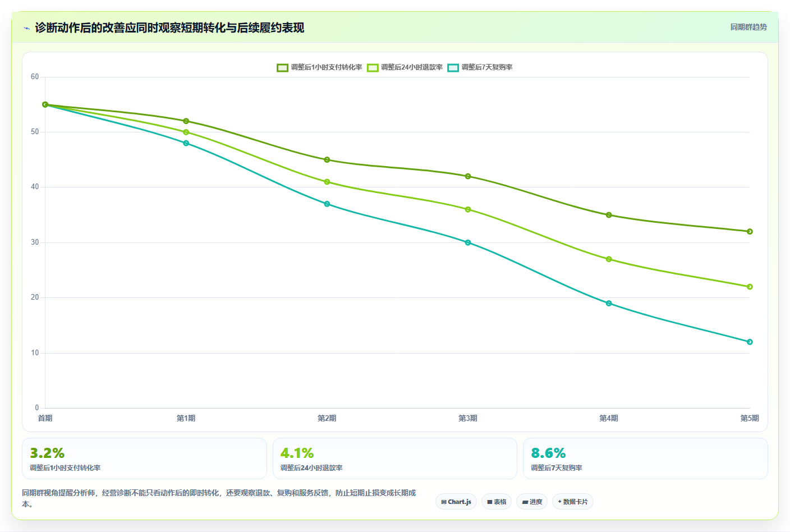Viewport: 790px width, 532px height.
Task: Click the light green 第4期 data point at 27
Action: point(609,259)
